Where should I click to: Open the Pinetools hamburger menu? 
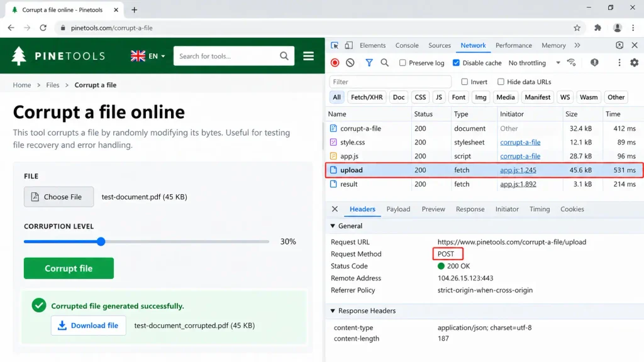tap(308, 56)
